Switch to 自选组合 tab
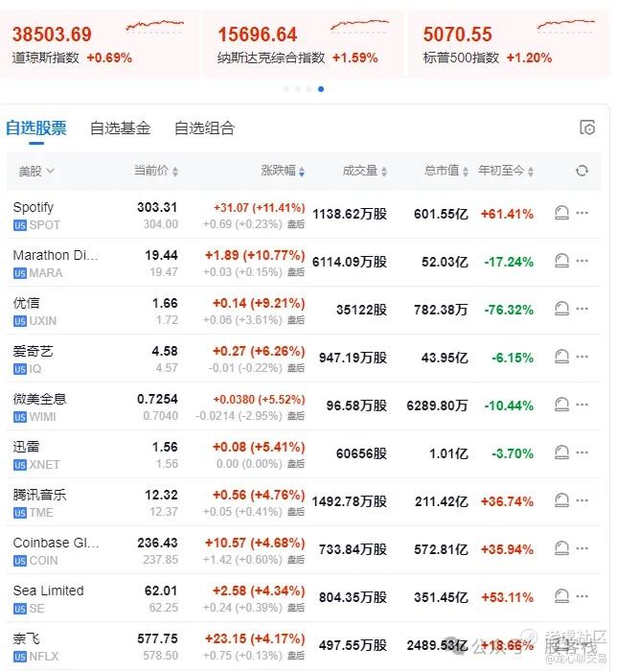 (x=205, y=128)
